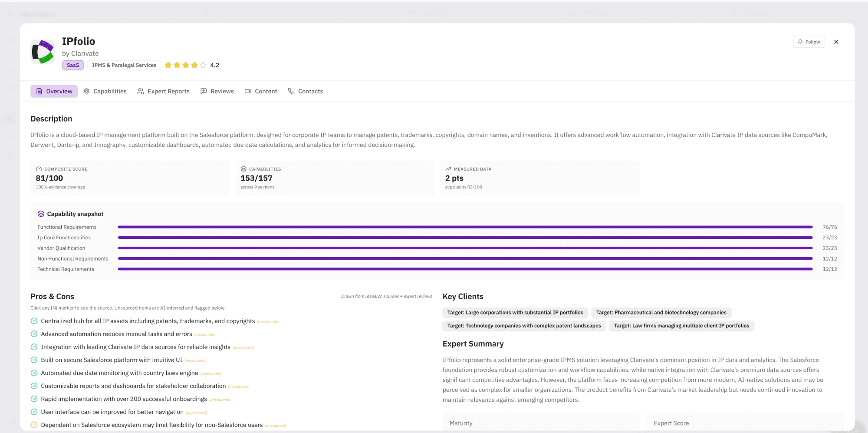
Task: Select Target: Pharmaceutical and biotechnology companies chip
Action: [x=661, y=313]
